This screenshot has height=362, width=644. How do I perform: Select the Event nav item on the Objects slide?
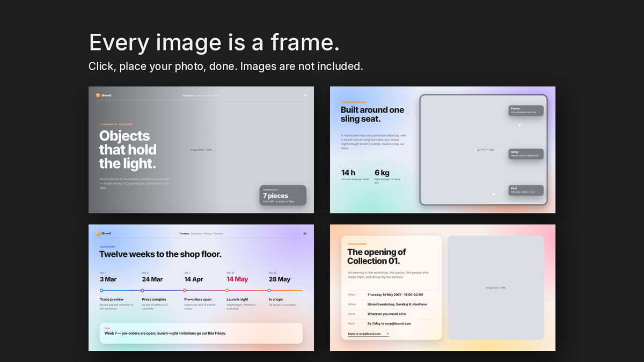pyautogui.click(x=217, y=95)
